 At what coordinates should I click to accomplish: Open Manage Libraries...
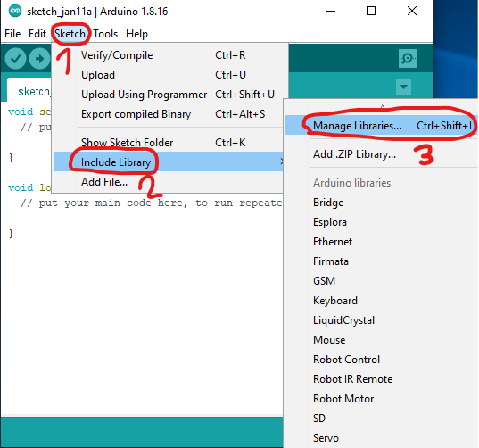(381, 125)
